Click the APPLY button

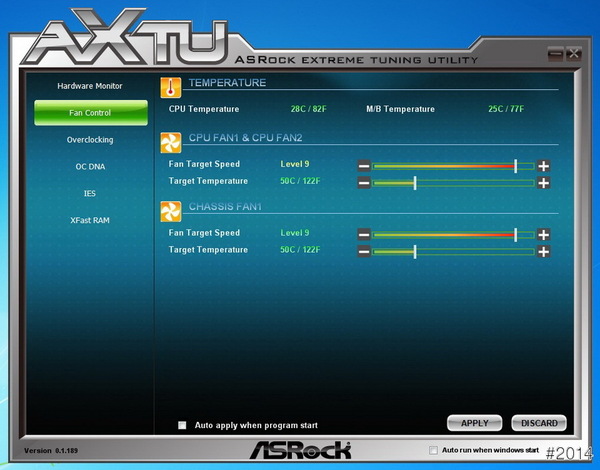pyautogui.click(x=474, y=423)
